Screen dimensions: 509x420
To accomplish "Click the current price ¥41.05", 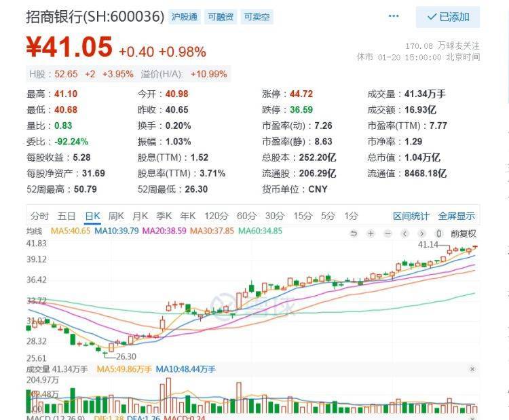I will 69,47.
